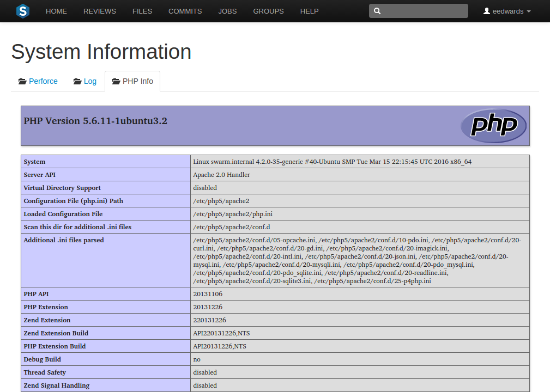550x392 pixels.
Task: Click Zend Extension Build label
Action: [56, 333]
